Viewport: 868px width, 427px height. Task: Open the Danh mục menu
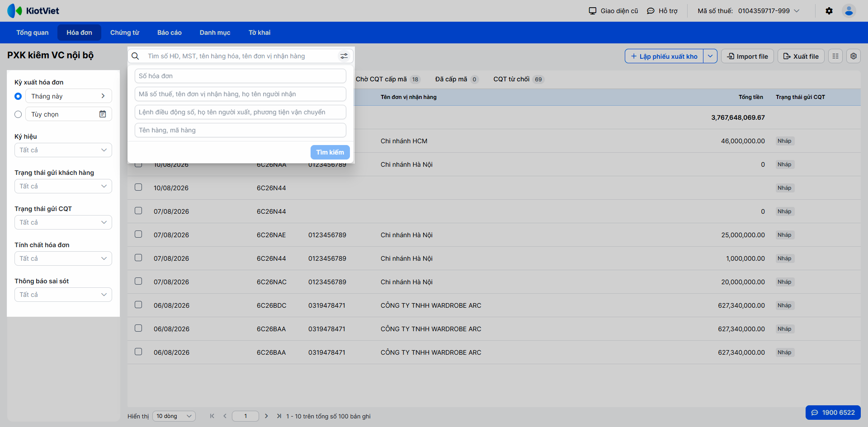point(215,33)
